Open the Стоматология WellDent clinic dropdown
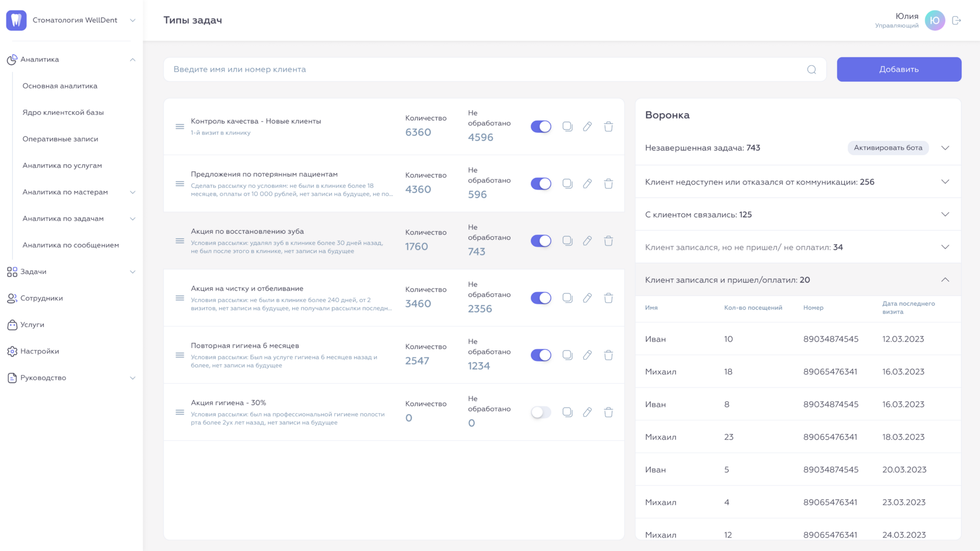Image resolution: width=980 pixels, height=551 pixels. pos(132,20)
